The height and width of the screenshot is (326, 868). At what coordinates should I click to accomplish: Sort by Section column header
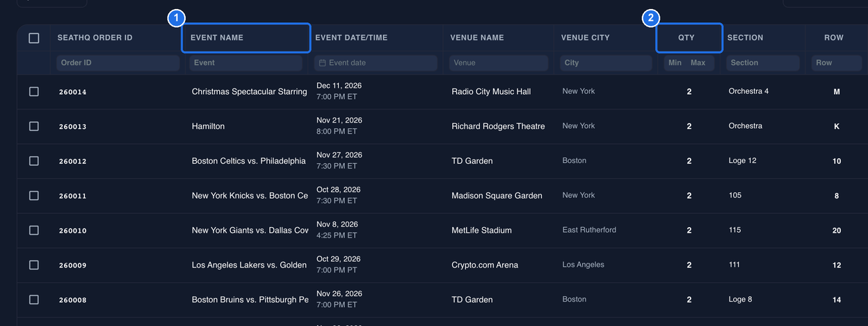pos(746,38)
